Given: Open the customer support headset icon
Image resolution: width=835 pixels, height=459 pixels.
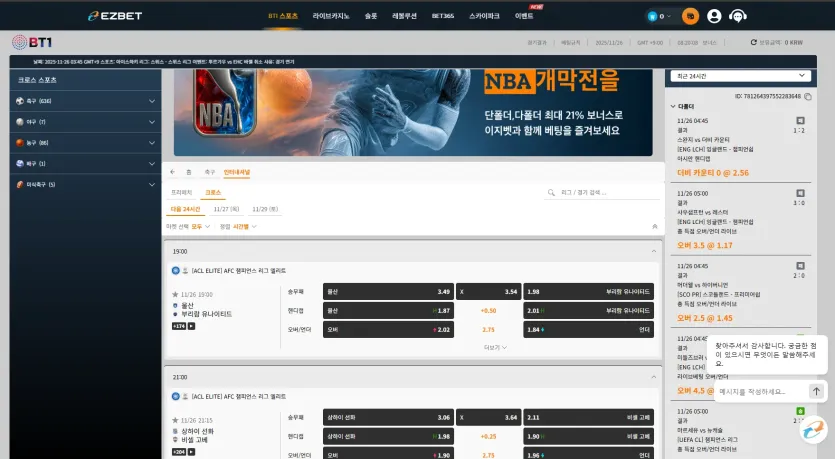Looking at the screenshot, I should click(738, 16).
